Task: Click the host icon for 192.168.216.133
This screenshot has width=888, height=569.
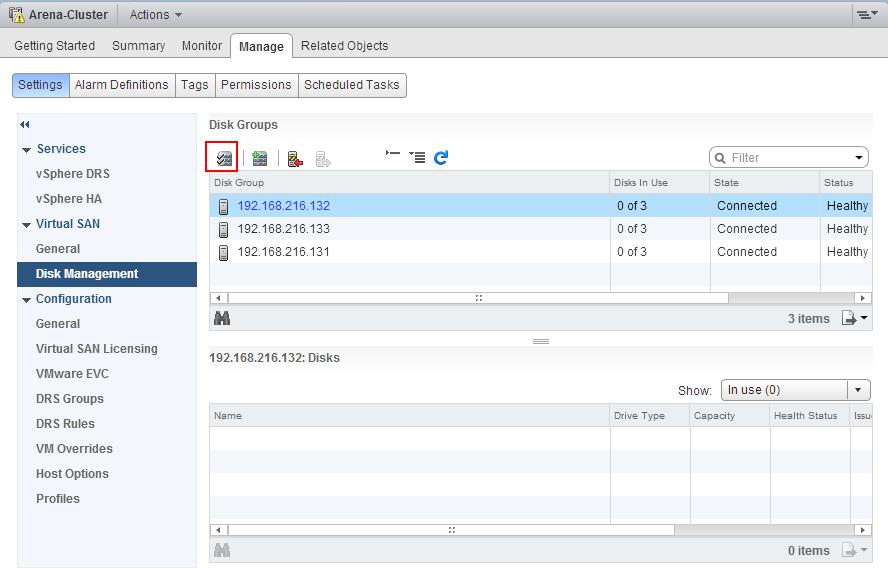Action: click(224, 229)
